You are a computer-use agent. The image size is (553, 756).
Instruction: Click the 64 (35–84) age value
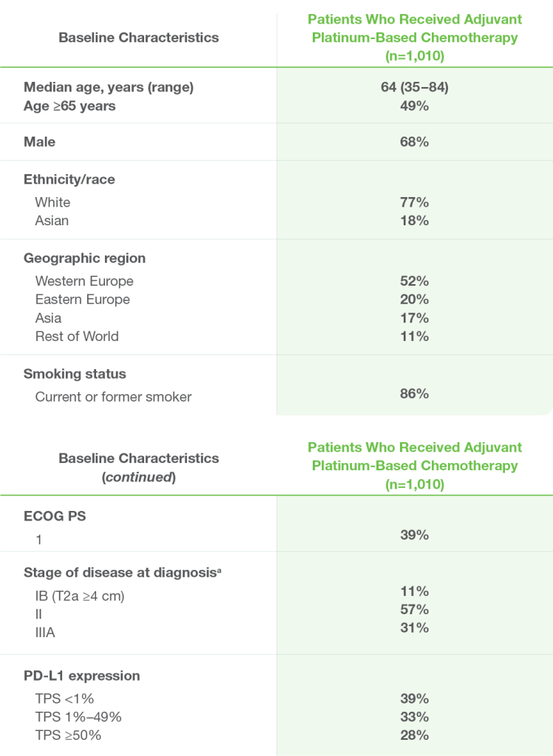[x=414, y=87]
